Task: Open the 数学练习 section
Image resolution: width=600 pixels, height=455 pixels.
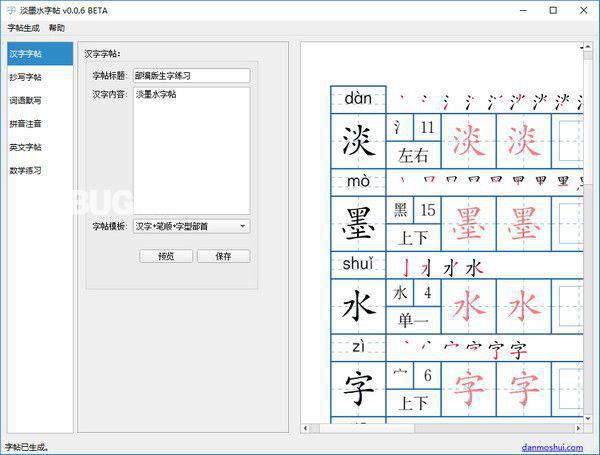Action: [x=40, y=170]
